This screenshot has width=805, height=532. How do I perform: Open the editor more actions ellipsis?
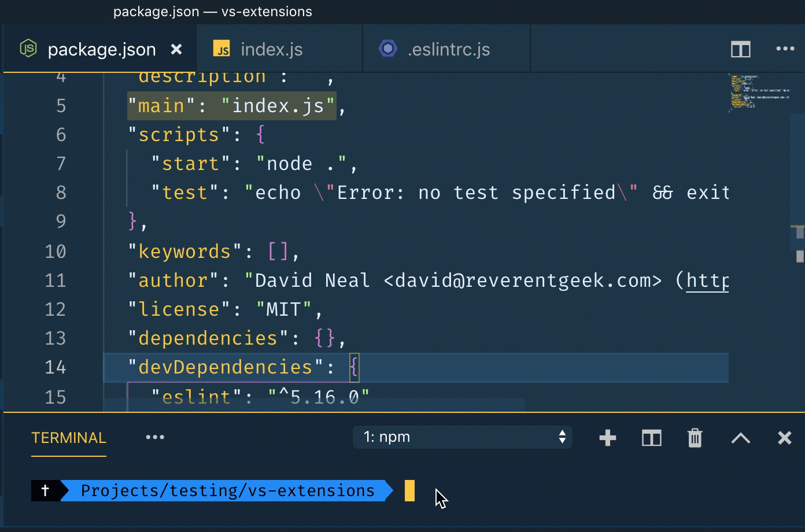click(785, 49)
